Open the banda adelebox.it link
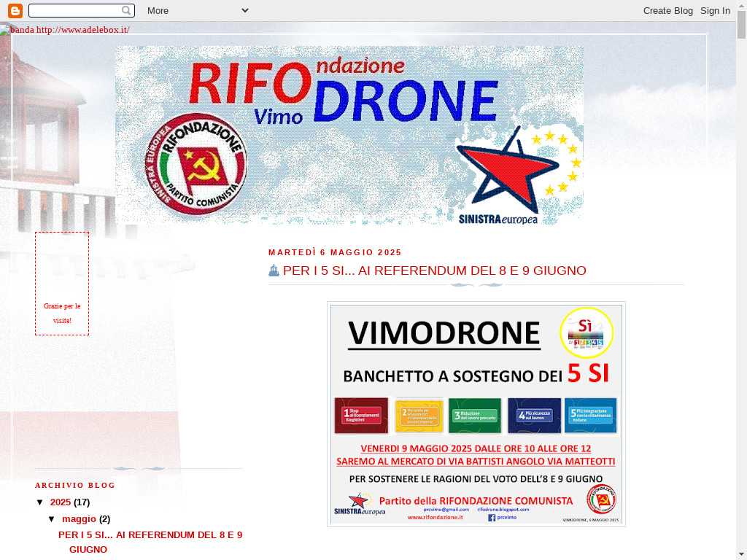747x560 pixels. click(x=65, y=29)
